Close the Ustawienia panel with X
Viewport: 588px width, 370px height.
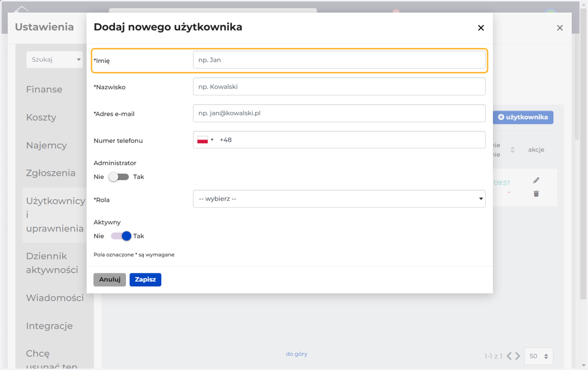560,28
